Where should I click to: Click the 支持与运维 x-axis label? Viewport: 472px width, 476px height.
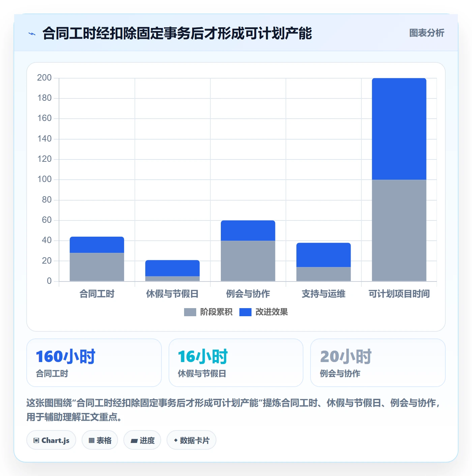(323, 294)
